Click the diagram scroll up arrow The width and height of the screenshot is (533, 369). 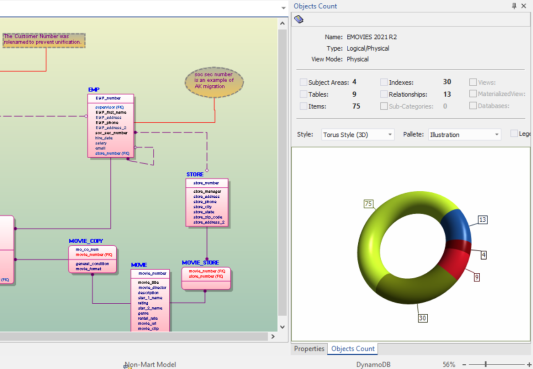coord(282,23)
